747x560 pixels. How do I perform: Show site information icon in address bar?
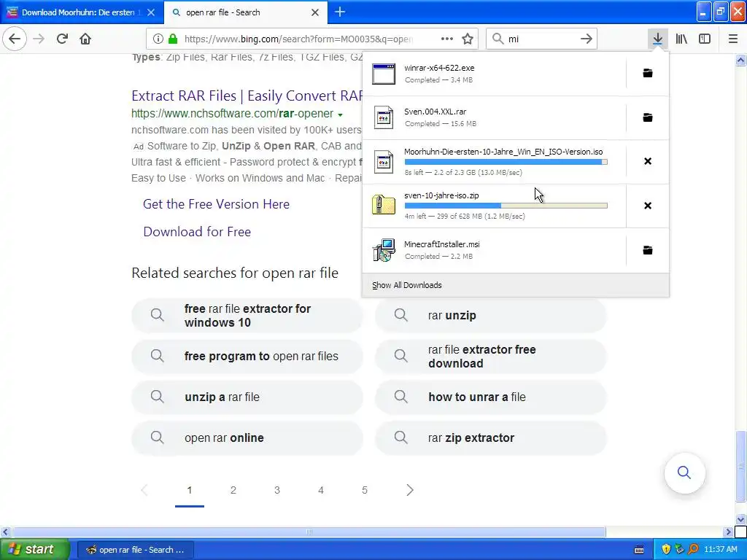tap(158, 39)
